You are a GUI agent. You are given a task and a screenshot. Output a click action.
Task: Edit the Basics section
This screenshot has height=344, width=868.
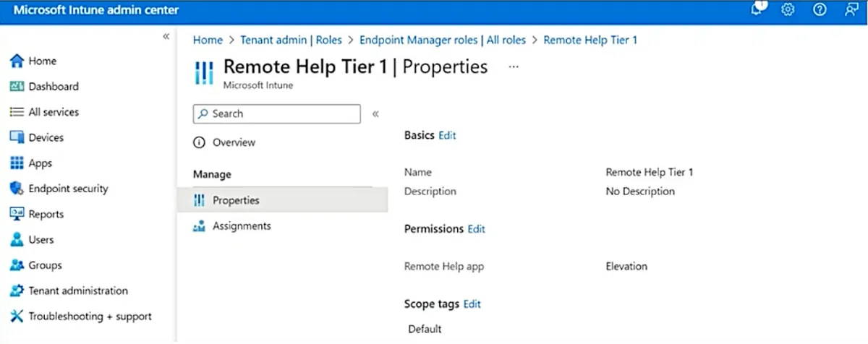(x=447, y=135)
